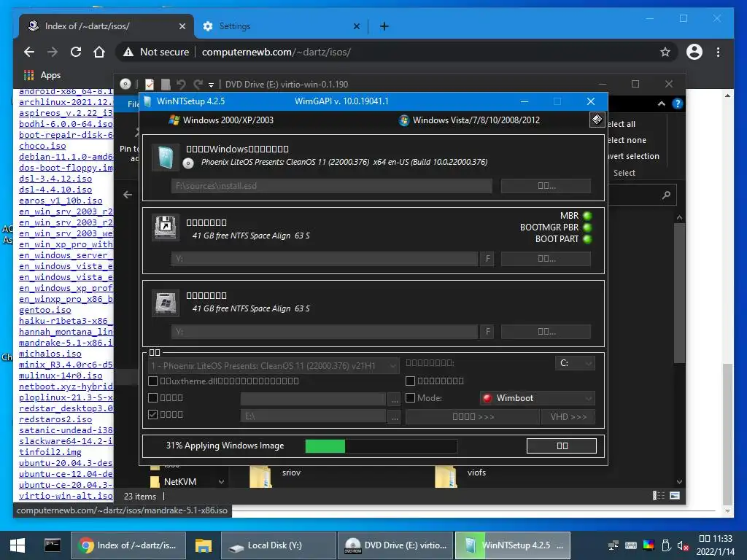Image resolution: width=747 pixels, height=560 pixels.
Task: Expand the NetKVM folder tree chevron
Action: click(x=221, y=482)
